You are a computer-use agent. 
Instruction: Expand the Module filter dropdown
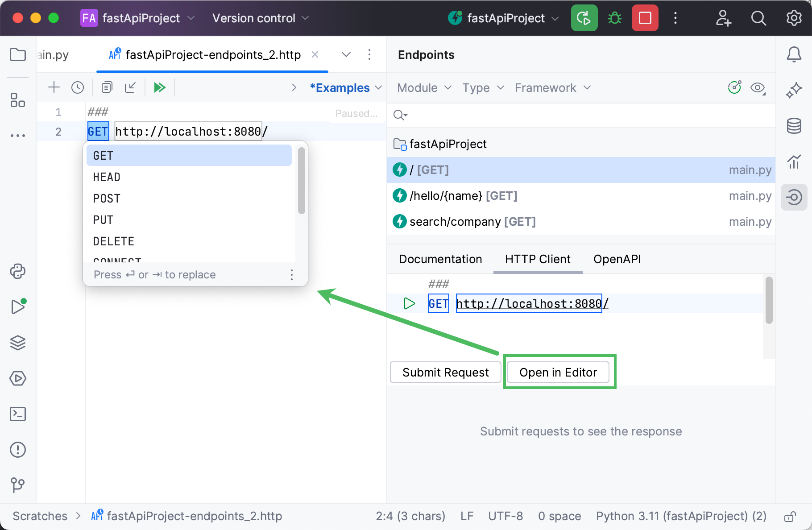click(x=424, y=88)
